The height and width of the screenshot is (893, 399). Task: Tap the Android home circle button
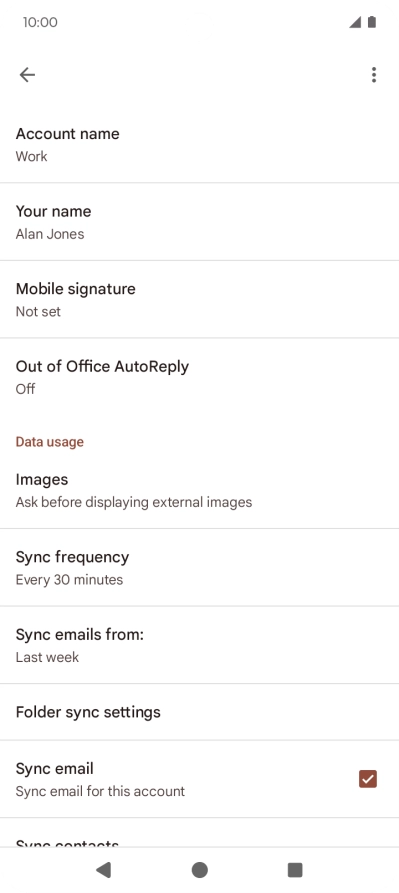tap(200, 870)
